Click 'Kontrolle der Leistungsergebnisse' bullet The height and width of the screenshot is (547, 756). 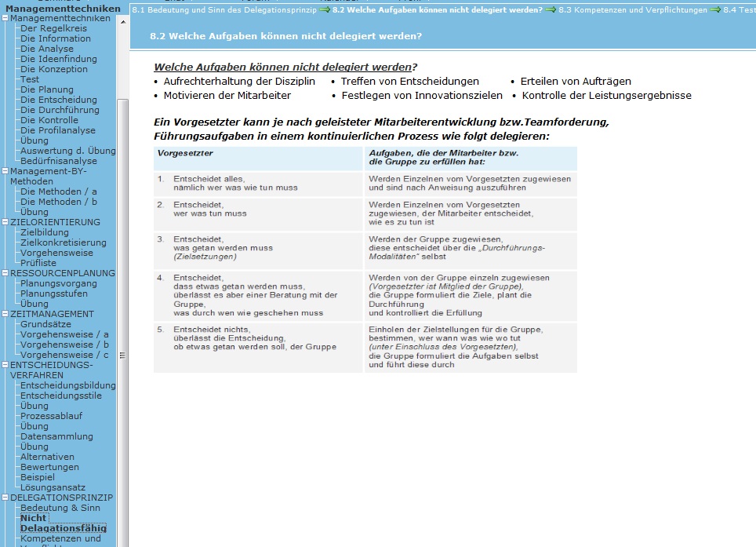(606, 96)
